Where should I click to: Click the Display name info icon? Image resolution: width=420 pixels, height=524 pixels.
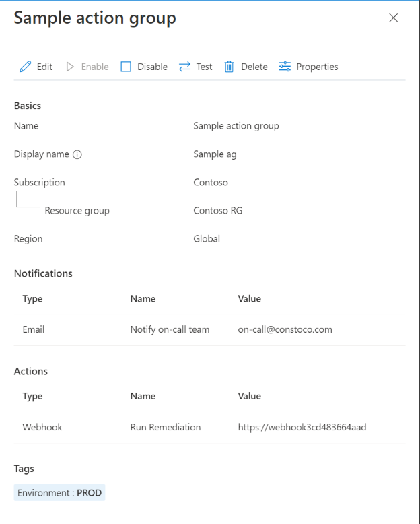point(77,154)
